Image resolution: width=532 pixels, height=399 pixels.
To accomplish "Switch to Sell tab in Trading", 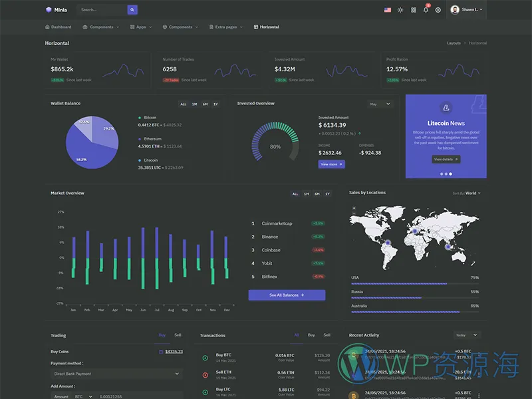I will (178, 335).
